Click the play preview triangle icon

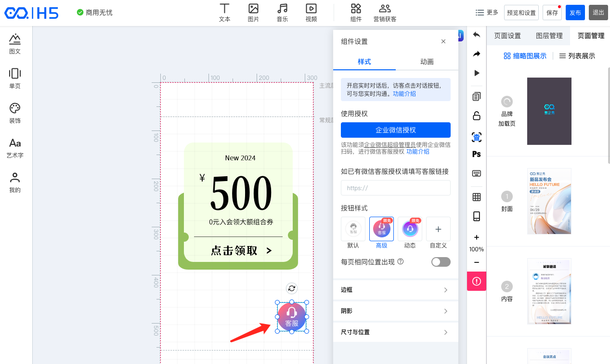[x=477, y=73]
